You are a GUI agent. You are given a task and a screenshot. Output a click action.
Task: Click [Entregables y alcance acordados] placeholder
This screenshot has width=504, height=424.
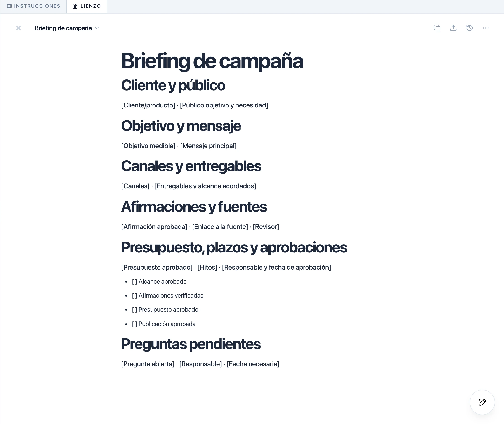pos(205,186)
